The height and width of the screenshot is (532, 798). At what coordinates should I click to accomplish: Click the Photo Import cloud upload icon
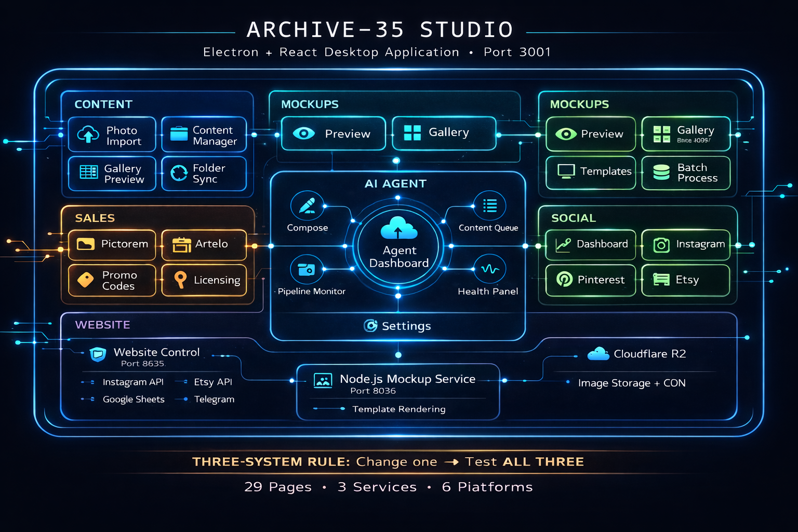tap(88, 135)
